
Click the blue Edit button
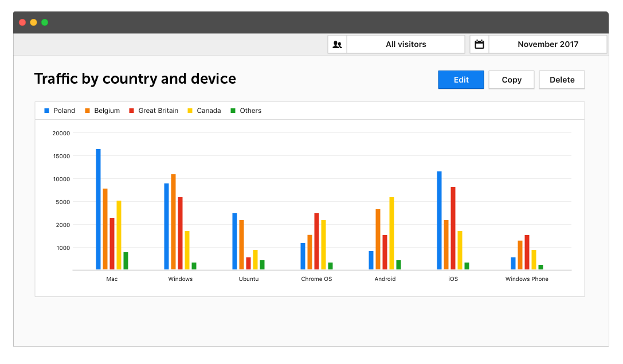coord(461,80)
